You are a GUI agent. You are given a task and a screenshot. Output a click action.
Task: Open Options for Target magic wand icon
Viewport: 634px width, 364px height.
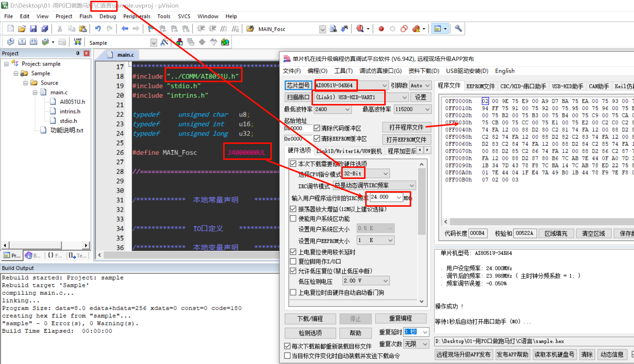coord(164,42)
